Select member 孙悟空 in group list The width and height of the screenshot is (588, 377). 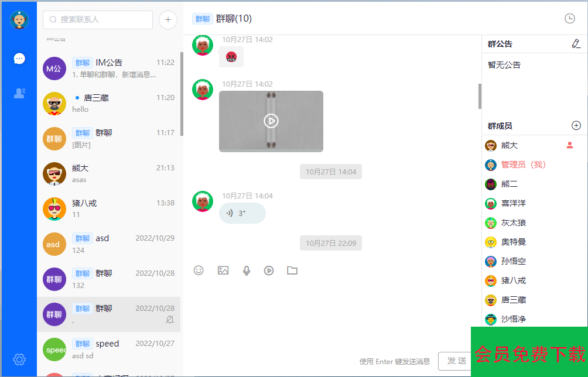click(x=513, y=261)
